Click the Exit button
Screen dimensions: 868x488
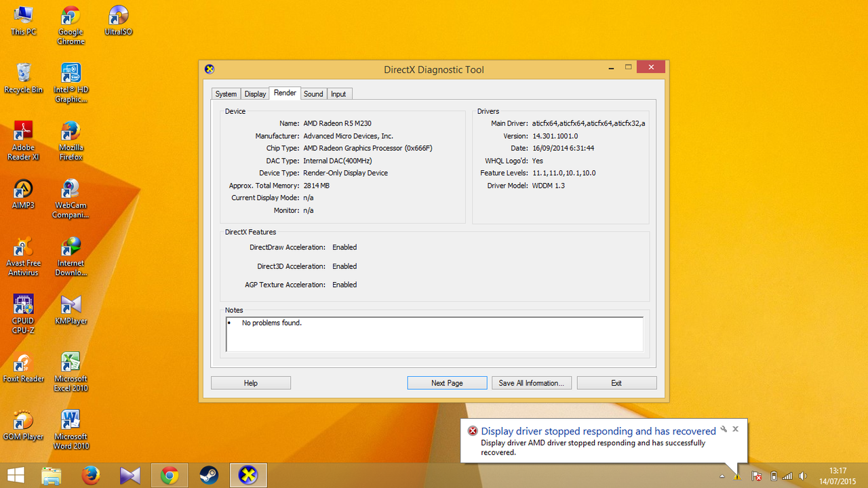coord(616,383)
